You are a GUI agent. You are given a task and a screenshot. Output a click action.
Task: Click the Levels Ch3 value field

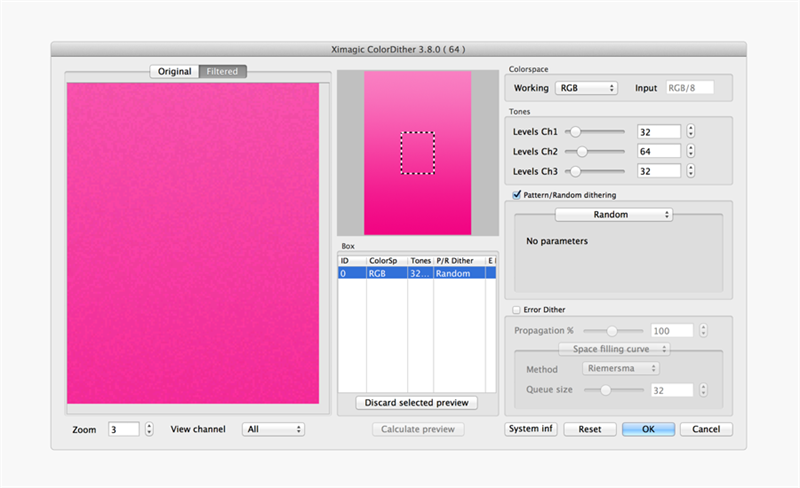click(659, 172)
